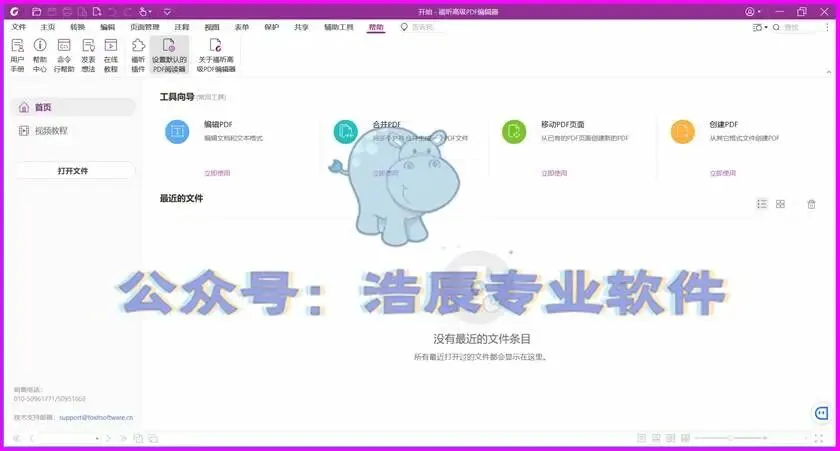
Task: Click 设置默认的PDF阅读器 button
Action: tap(169, 55)
